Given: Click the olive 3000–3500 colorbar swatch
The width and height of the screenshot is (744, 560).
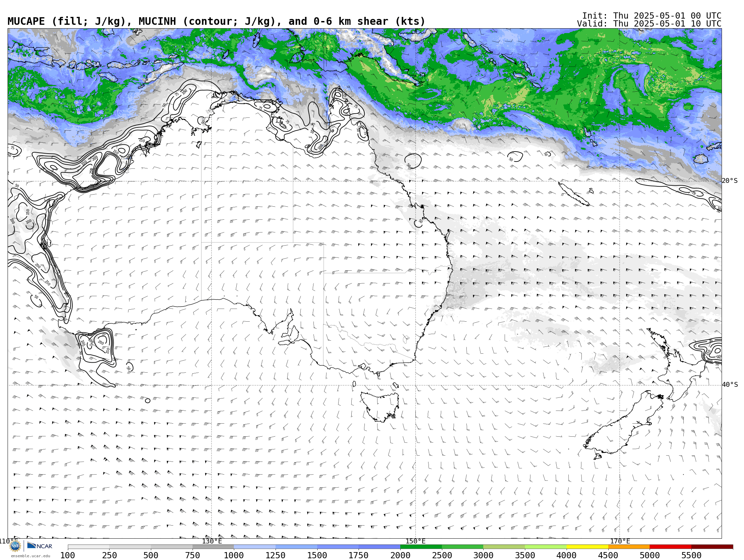Looking at the screenshot, I should click(x=504, y=547).
